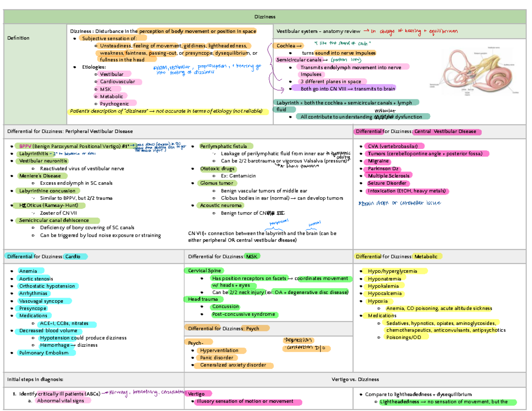Click the 'Hyponatremia' bullet
The height and width of the screenshot is (411, 532).
tap(384, 278)
